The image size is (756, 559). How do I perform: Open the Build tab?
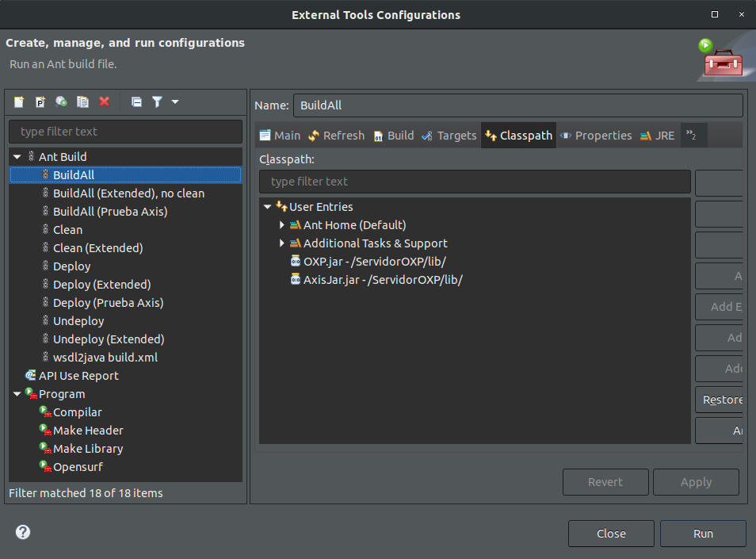tap(394, 136)
